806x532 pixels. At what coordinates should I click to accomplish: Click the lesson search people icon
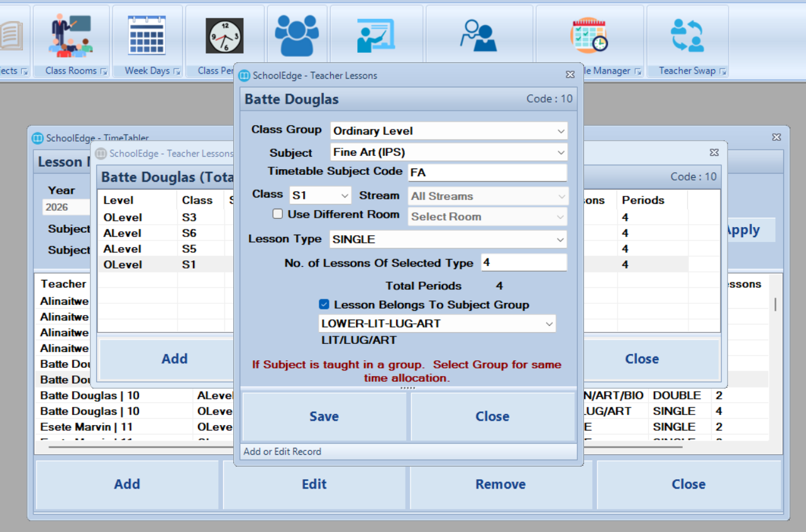[x=478, y=36]
